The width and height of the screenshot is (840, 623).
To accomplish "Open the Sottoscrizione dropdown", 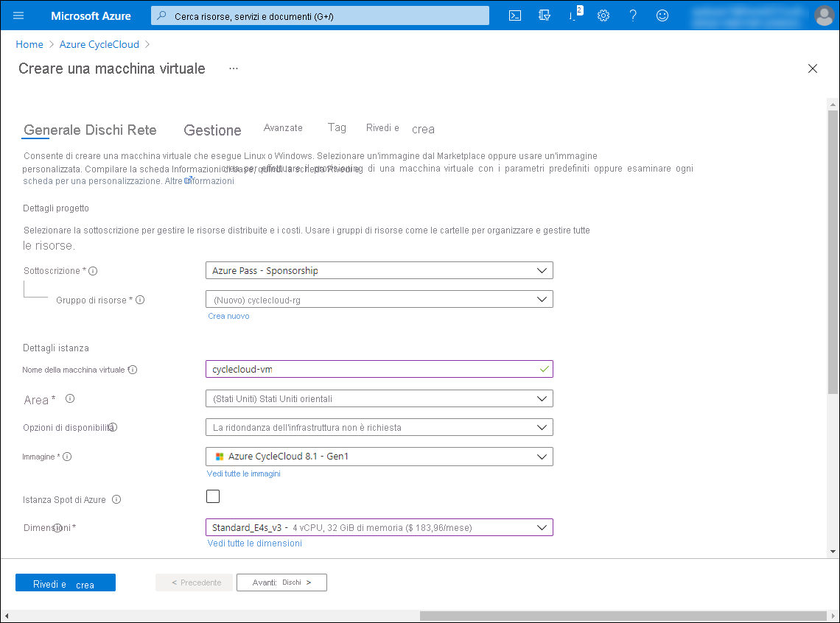I will pos(379,270).
